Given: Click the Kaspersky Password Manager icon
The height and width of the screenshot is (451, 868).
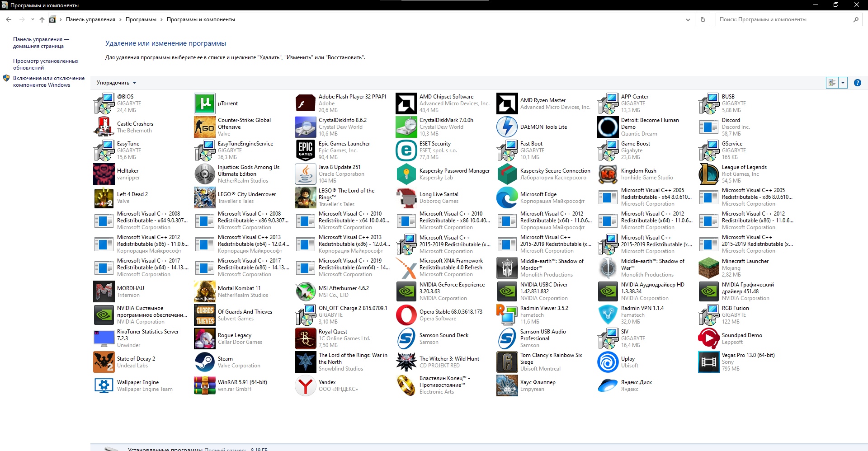Looking at the screenshot, I should [406, 174].
